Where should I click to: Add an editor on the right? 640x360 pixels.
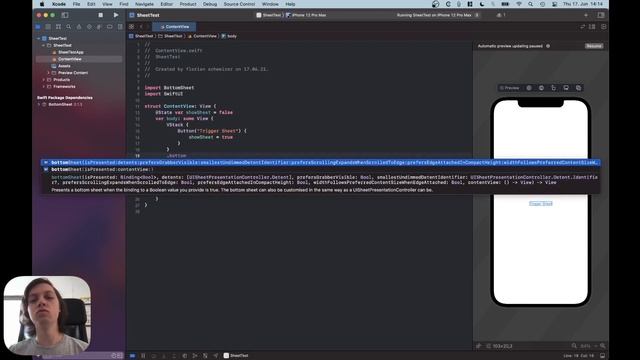603,27
